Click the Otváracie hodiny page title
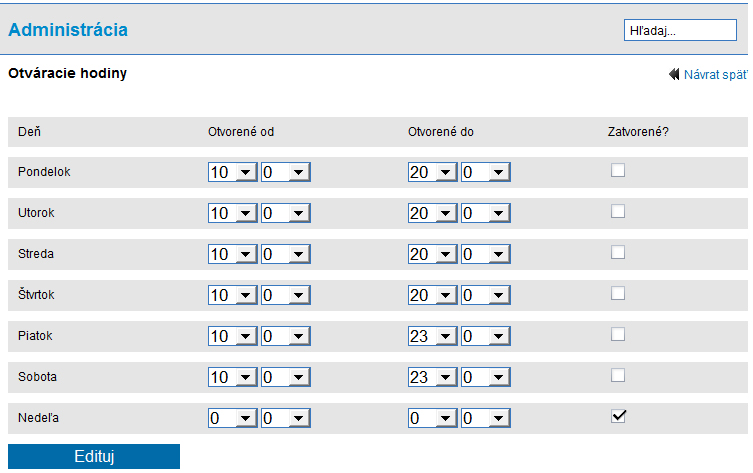The image size is (753, 473). point(68,73)
